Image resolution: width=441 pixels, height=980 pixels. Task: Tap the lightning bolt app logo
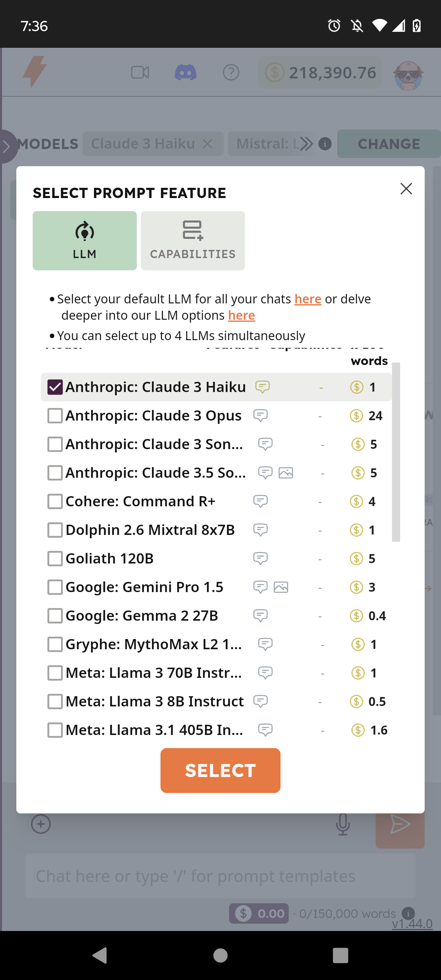tap(35, 72)
